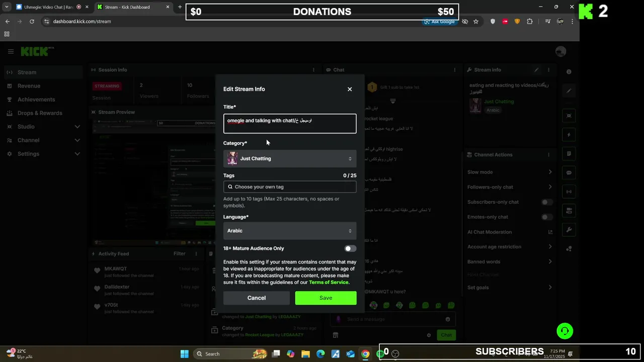The height and width of the screenshot is (362, 644).
Task: Open the Just Chatting category dropdown
Action: pyautogui.click(x=290, y=158)
